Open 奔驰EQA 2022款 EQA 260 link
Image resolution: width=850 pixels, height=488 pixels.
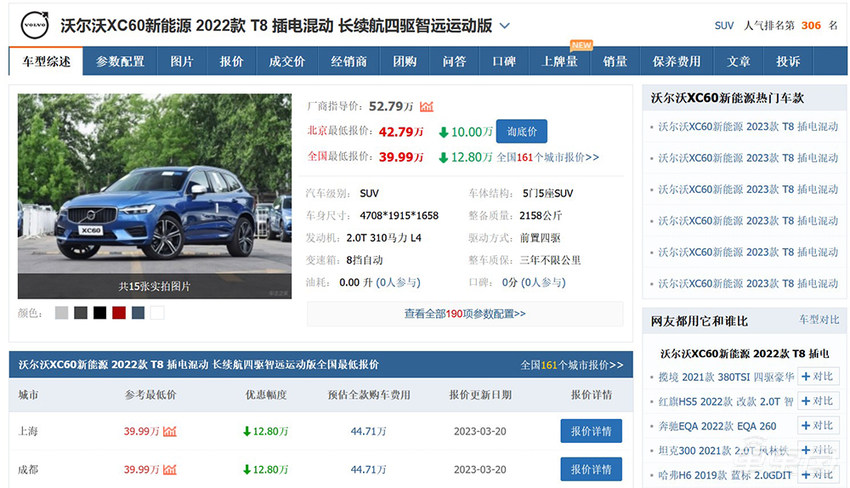717,426
